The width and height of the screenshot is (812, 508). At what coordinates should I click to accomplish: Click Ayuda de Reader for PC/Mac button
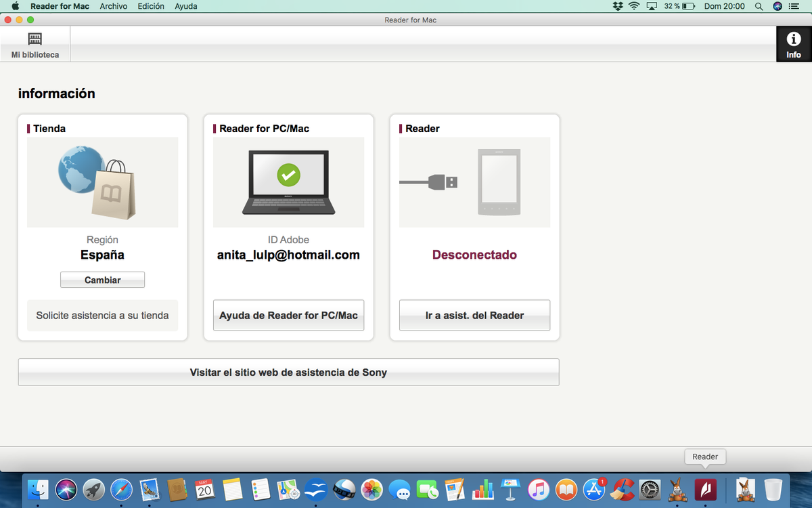(x=288, y=316)
